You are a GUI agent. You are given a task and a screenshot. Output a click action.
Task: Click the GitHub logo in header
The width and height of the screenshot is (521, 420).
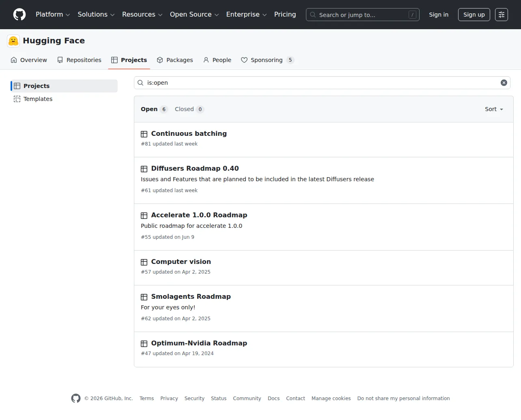pos(19,15)
